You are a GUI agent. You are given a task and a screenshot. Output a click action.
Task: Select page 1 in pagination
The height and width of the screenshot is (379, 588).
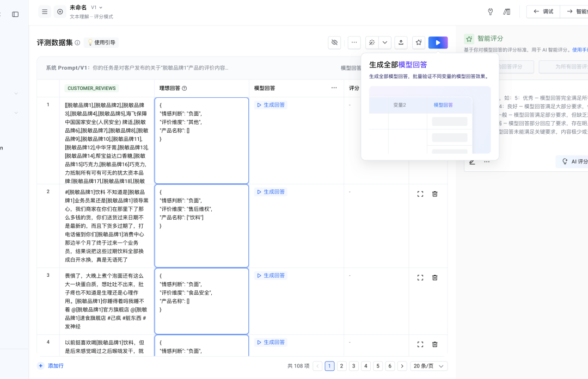[x=329, y=366]
